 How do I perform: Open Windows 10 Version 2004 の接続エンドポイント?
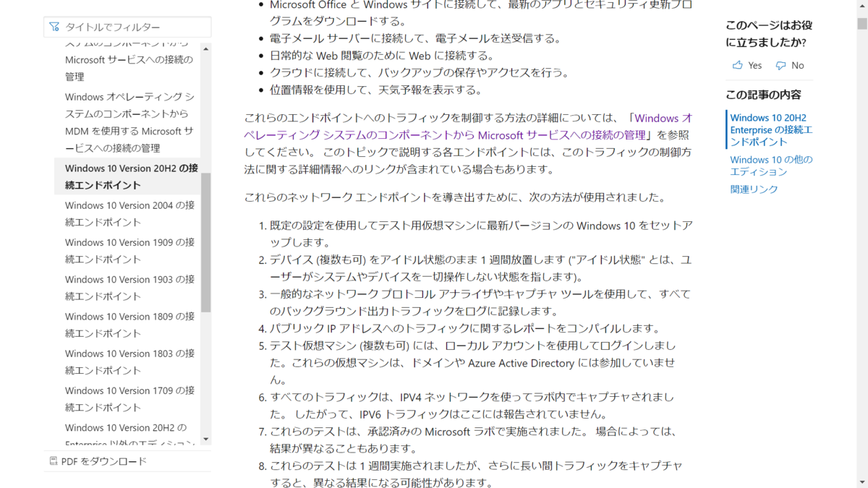tap(130, 214)
